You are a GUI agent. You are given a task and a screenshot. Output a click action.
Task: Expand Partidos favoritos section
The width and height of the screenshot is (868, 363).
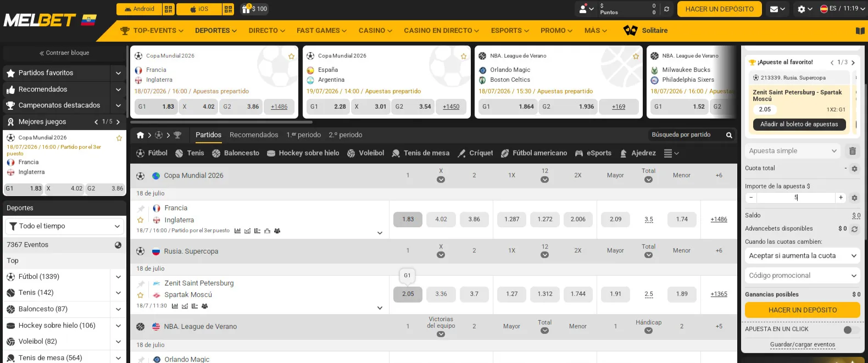[118, 73]
